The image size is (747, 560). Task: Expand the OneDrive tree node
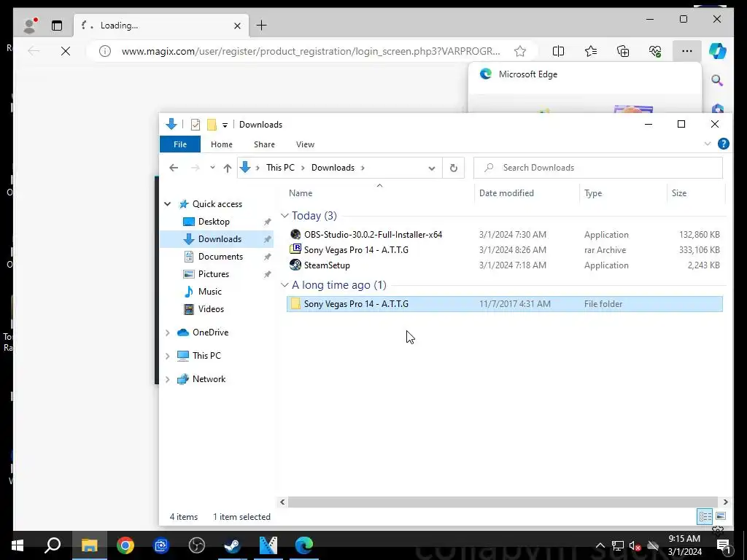pos(168,332)
